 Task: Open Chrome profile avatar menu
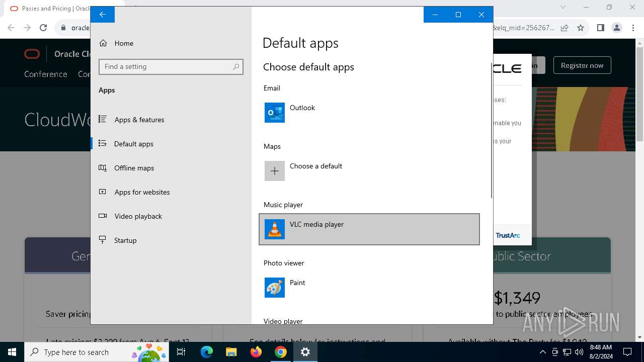pos(617,28)
